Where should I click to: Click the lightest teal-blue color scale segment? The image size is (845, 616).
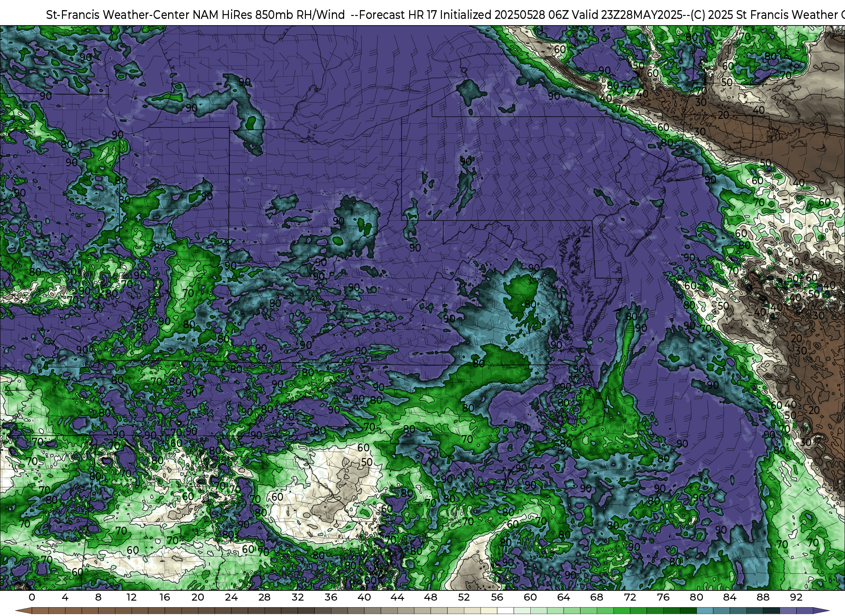[705, 610]
